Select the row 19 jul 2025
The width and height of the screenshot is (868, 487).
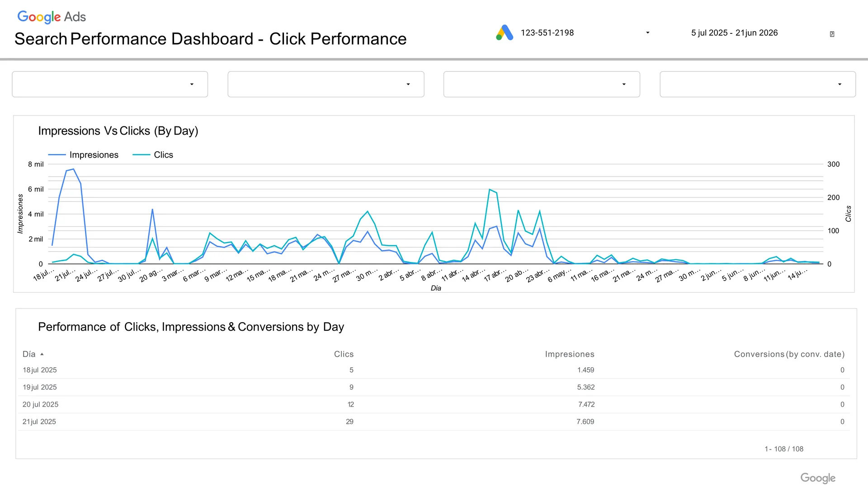point(434,387)
